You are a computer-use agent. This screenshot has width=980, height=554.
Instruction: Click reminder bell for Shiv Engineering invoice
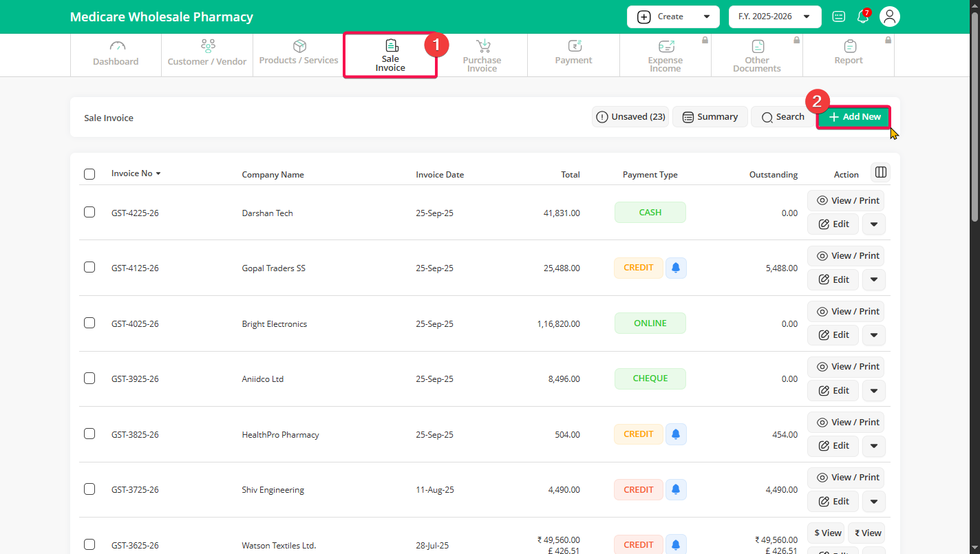coord(676,489)
